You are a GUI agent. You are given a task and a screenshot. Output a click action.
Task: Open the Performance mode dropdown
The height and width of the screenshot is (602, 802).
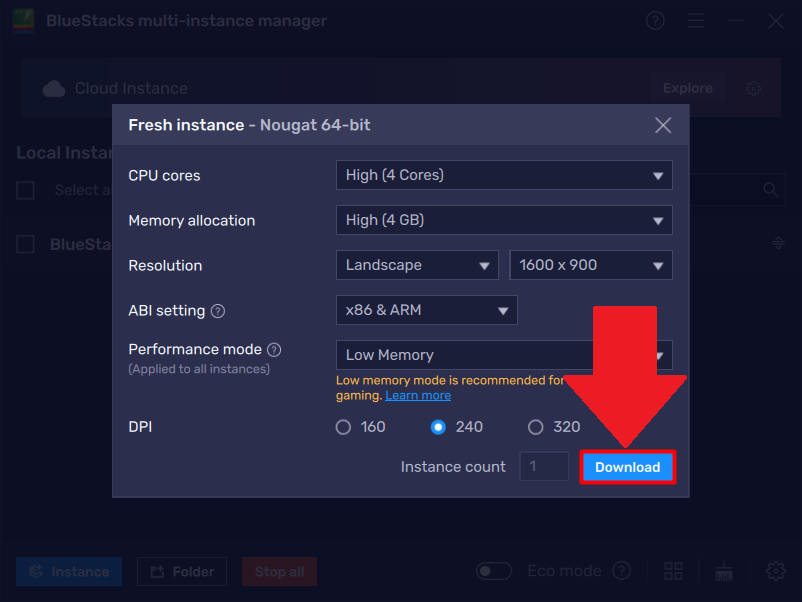[x=504, y=355]
